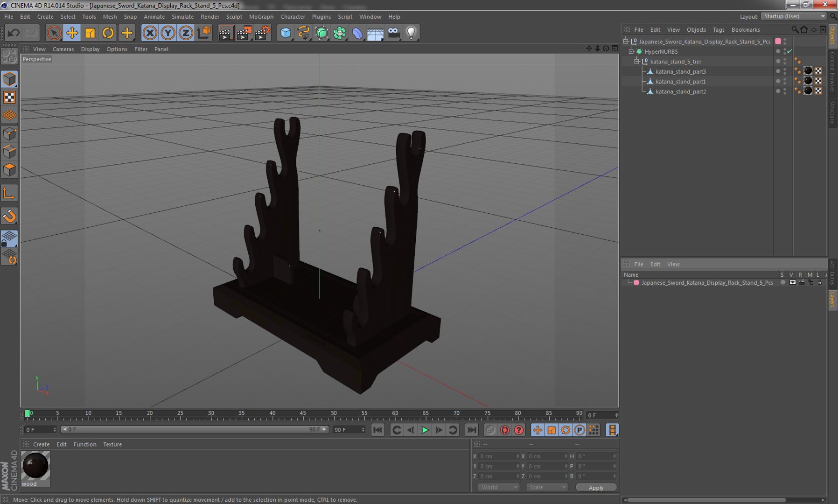
Task: Toggle the HyperNURBS green checkmark
Action: (789, 51)
